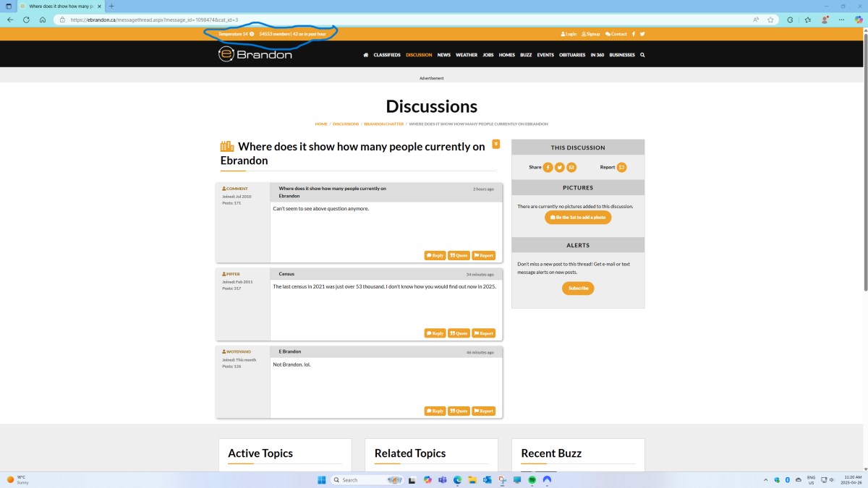Viewport: 868px width, 488px height.
Task: Open the Read aloud option in address bar
Action: tap(756, 20)
